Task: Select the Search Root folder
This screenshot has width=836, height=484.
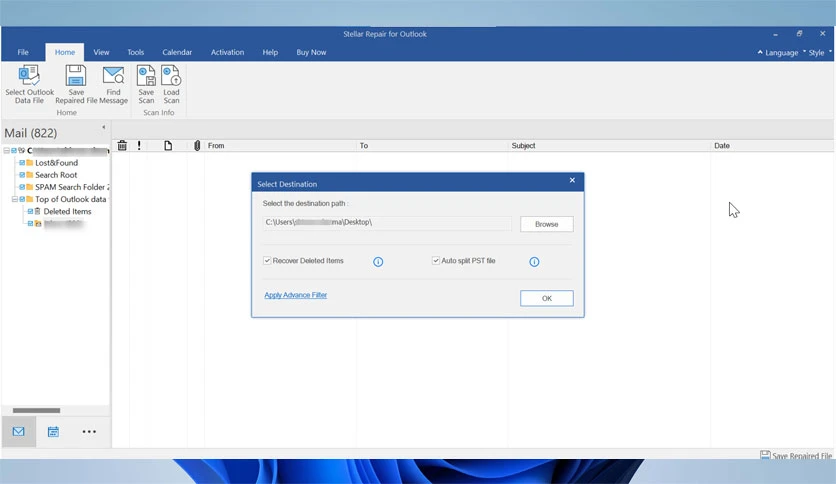Action: tap(56, 175)
